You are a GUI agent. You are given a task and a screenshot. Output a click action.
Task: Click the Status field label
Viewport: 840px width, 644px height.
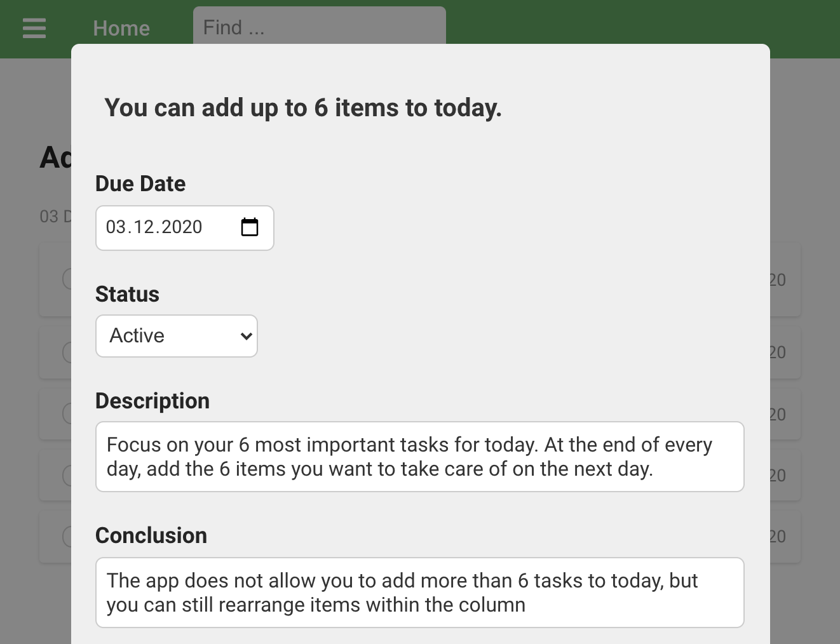pyautogui.click(x=127, y=294)
